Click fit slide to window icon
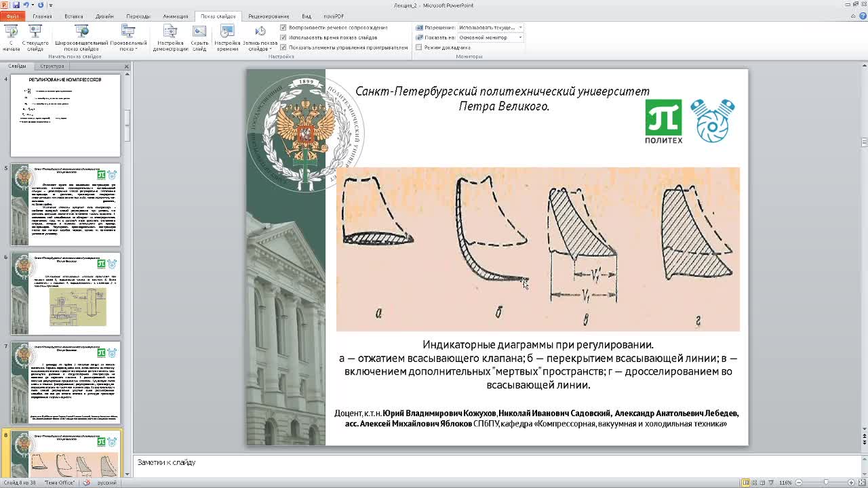868x488 pixels. pos(861,483)
